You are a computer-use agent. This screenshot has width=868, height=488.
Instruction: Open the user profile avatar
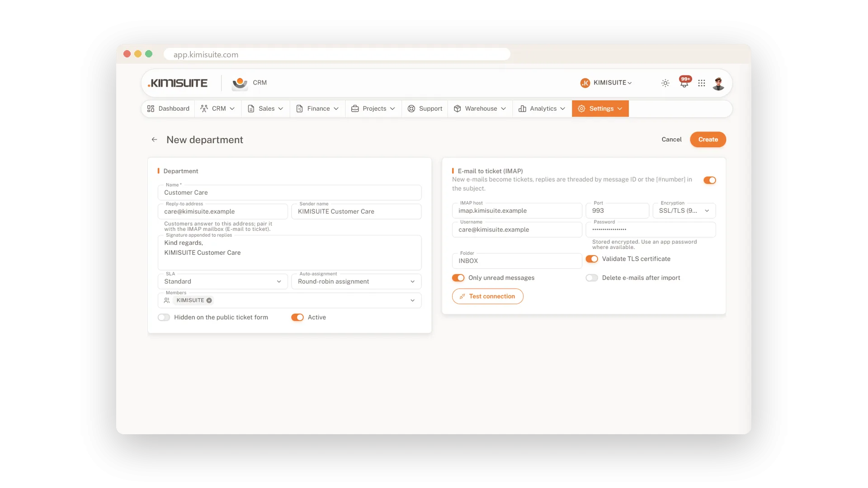pyautogui.click(x=718, y=83)
